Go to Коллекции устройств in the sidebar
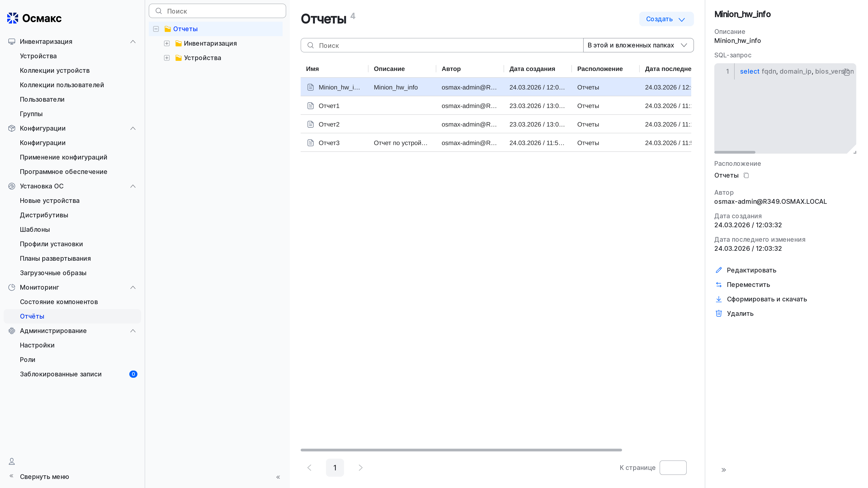This screenshot has height=488, width=868. click(54, 70)
